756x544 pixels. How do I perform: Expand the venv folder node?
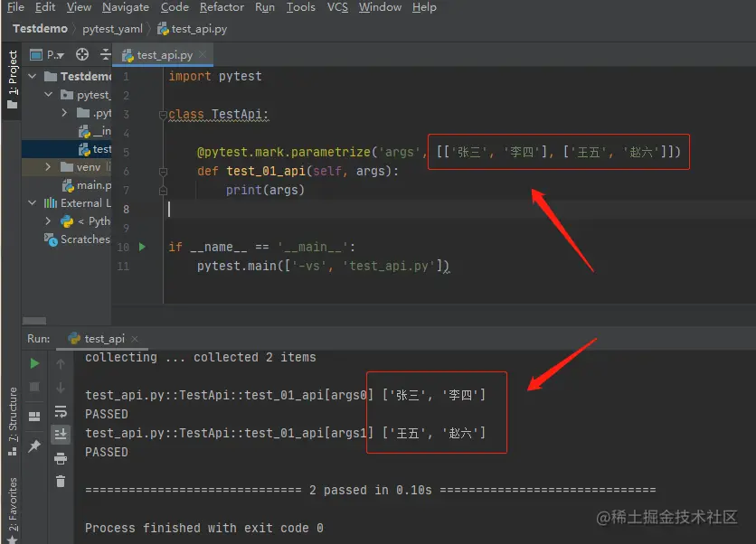click(48, 166)
